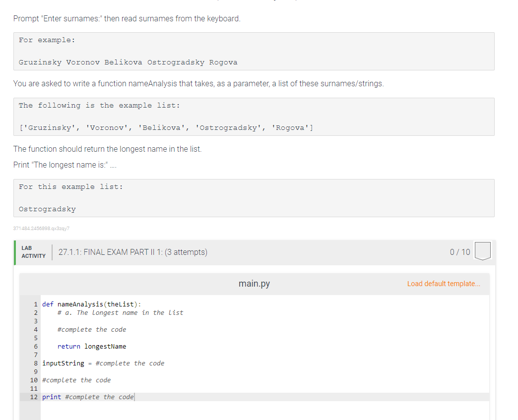Click the activity ID 371484.2456898.qx3zqy7
Screen dimensions: 518x420
pos(41,229)
